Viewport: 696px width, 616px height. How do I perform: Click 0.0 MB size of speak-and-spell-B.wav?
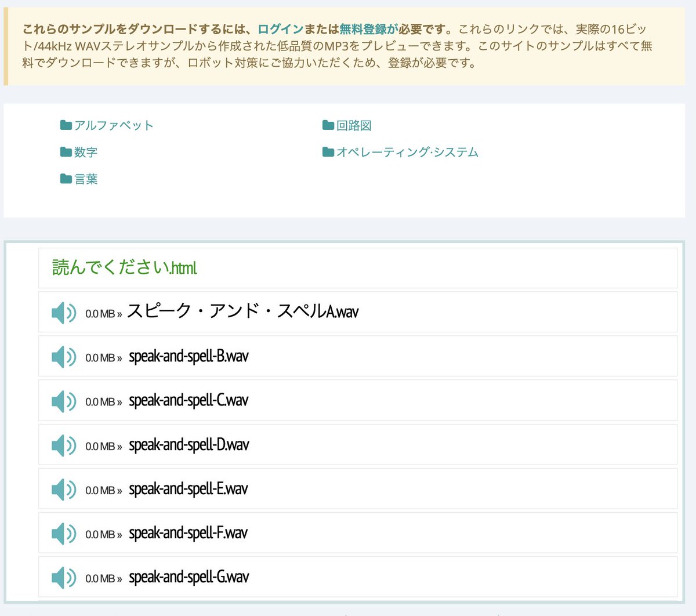coord(100,358)
